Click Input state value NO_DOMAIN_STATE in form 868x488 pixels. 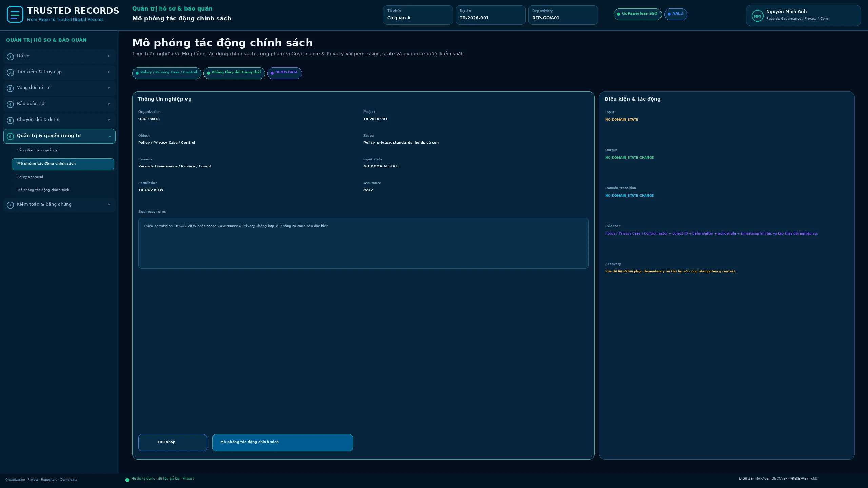[x=381, y=166]
